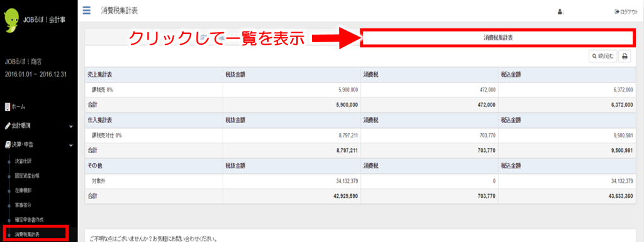Click the ログアウト logout link

626,13
